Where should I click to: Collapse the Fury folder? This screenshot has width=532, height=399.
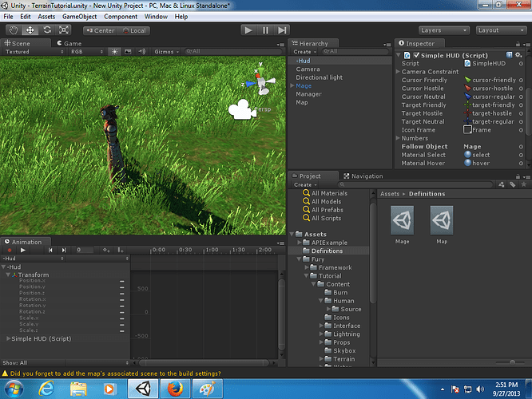click(x=299, y=259)
